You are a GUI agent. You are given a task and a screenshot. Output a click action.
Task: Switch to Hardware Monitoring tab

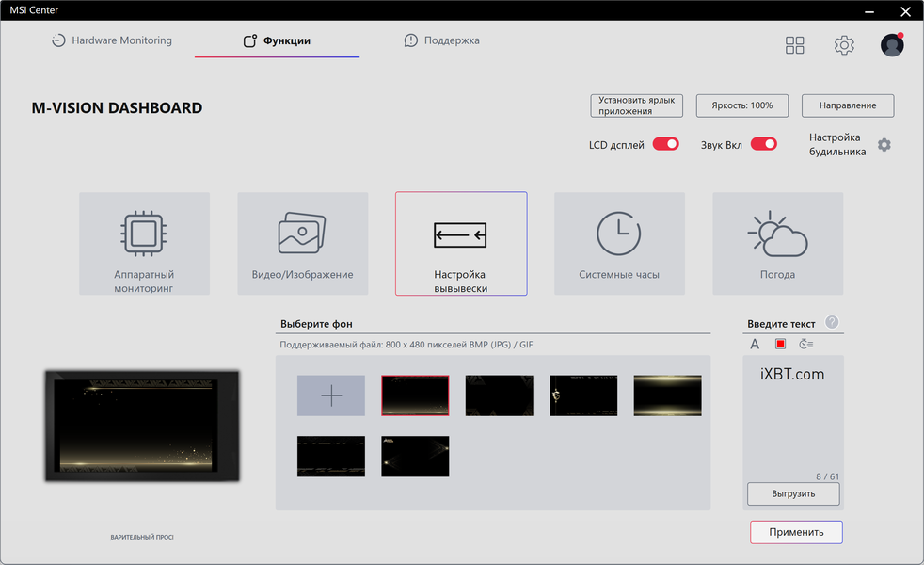(112, 40)
